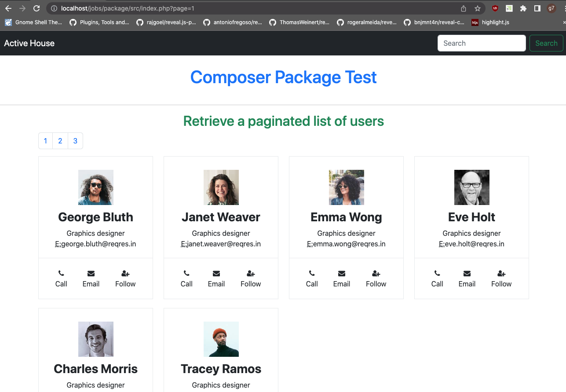The height and width of the screenshot is (392, 566).
Task: Bookmark this page with the star icon
Action: [x=478, y=8]
